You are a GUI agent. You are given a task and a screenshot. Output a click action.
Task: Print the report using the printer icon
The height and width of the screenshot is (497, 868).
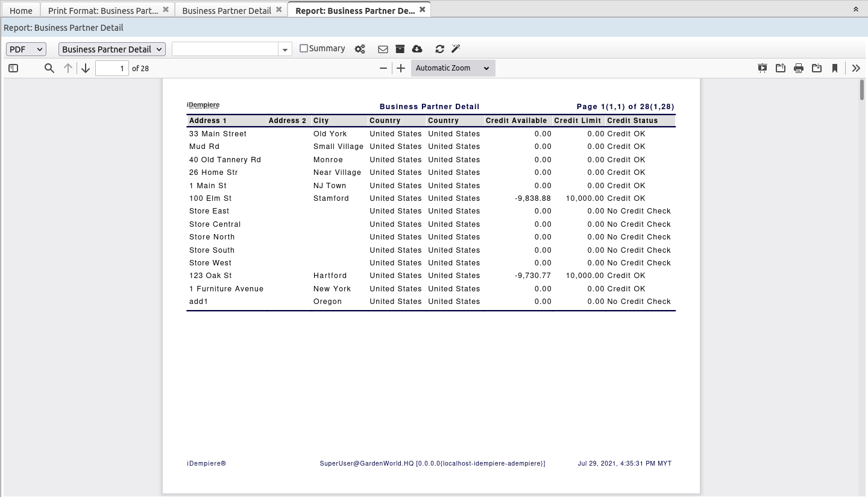(798, 68)
